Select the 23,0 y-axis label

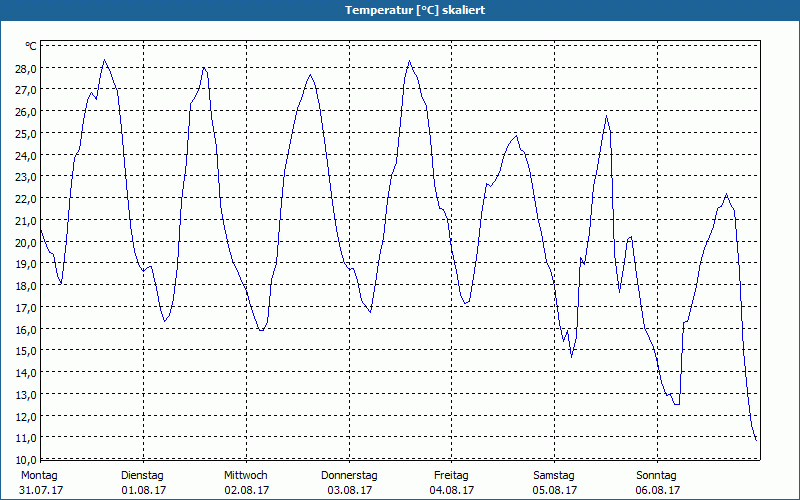coord(26,177)
